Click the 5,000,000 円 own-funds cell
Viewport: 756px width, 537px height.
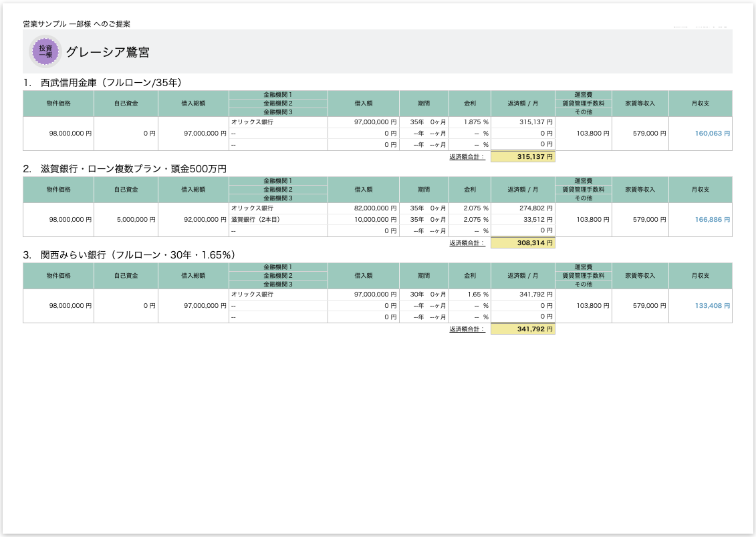[126, 220]
